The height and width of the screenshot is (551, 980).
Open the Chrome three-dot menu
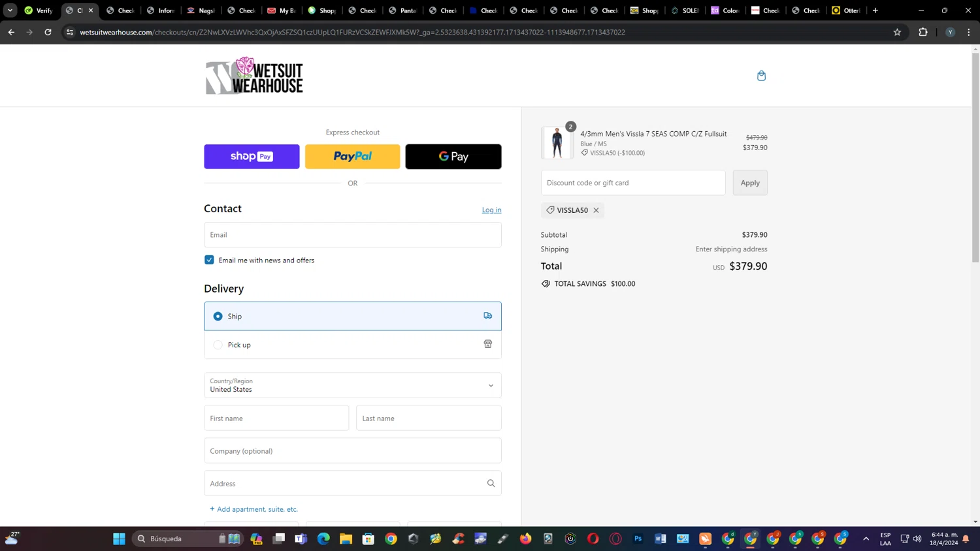point(969,32)
